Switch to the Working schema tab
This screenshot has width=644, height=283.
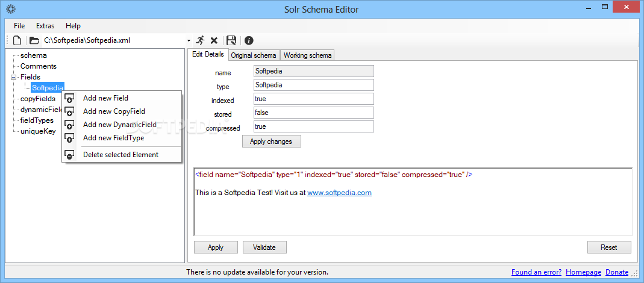click(x=308, y=55)
